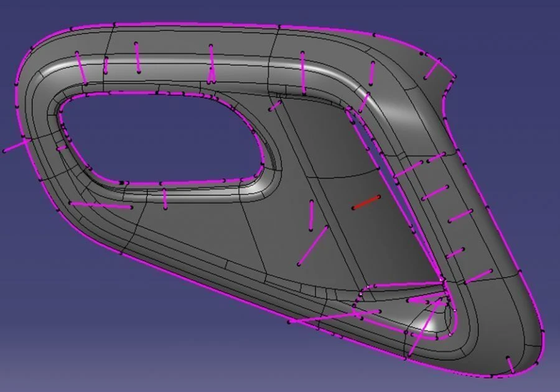
Task: Click the magenta line protruding past left edge
Action: click(16, 146)
